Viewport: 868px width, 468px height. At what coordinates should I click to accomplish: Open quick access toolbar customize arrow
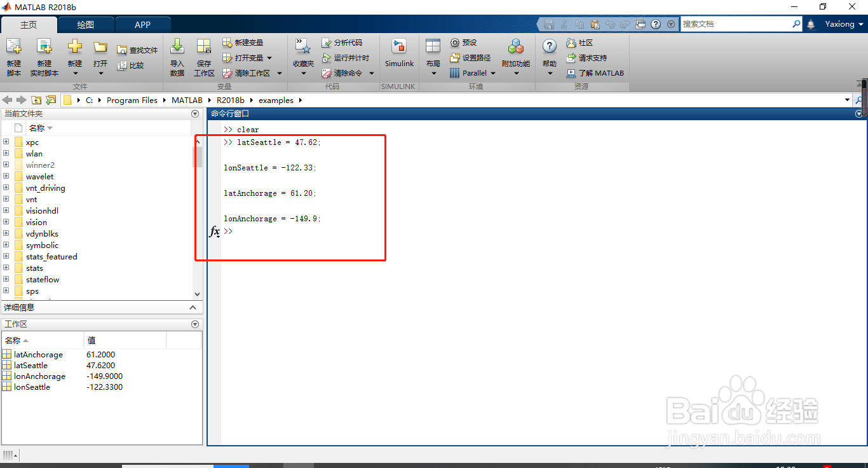[672, 24]
